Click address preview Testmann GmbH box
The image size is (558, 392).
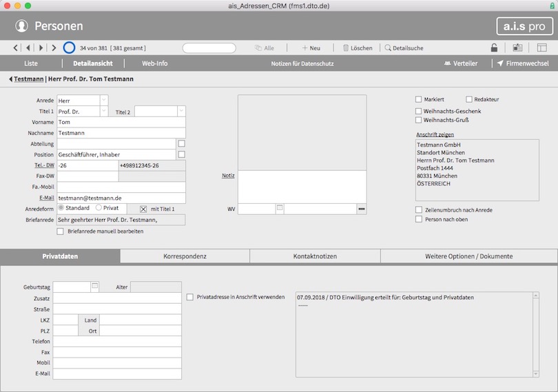(x=477, y=170)
